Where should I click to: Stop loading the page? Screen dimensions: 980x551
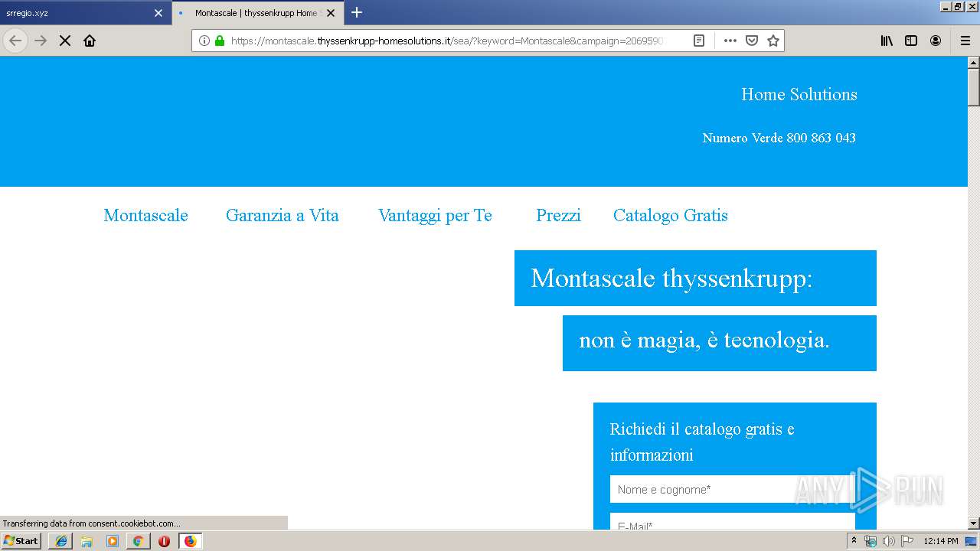coord(65,41)
